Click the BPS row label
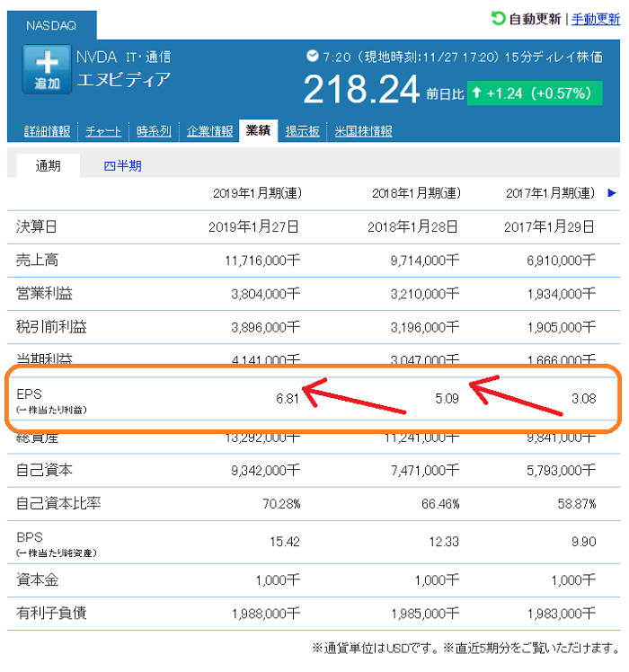 [x=30, y=537]
